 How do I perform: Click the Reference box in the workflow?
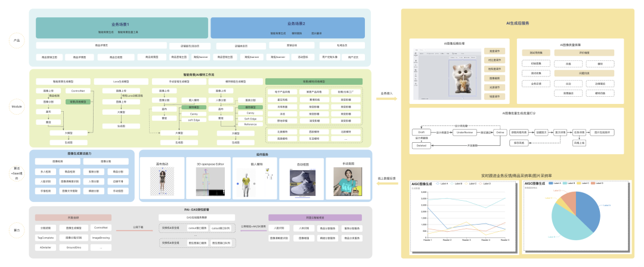(x=250, y=124)
